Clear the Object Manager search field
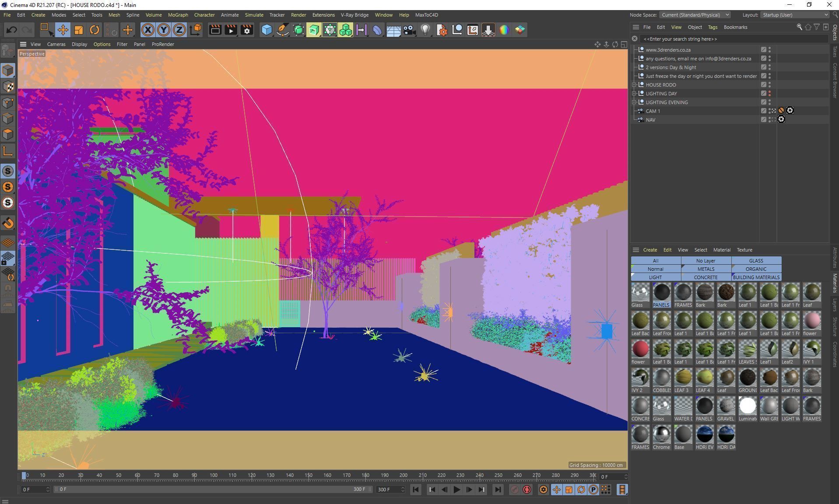Viewport: 839px width, 504px height. click(x=635, y=39)
